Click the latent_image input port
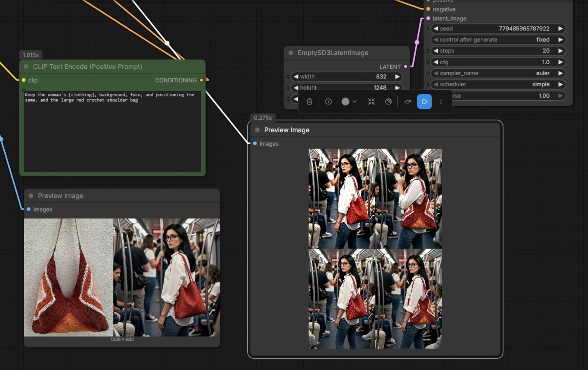Screen dimensions: 588x370 (428, 18)
